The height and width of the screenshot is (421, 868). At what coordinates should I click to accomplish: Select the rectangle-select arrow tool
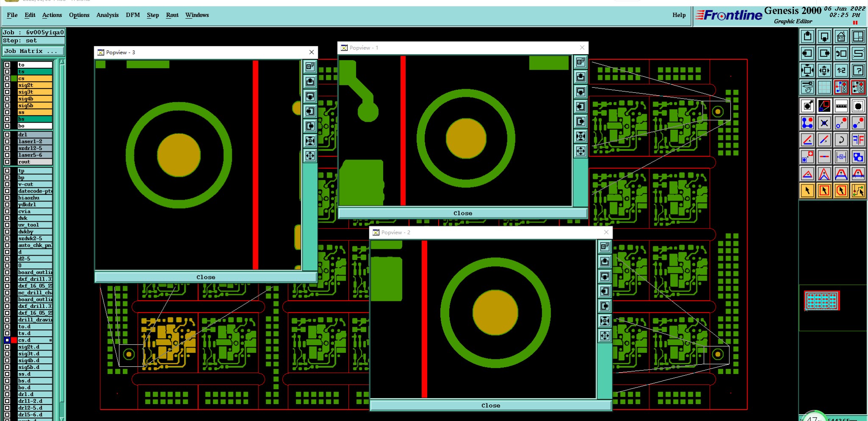824,191
